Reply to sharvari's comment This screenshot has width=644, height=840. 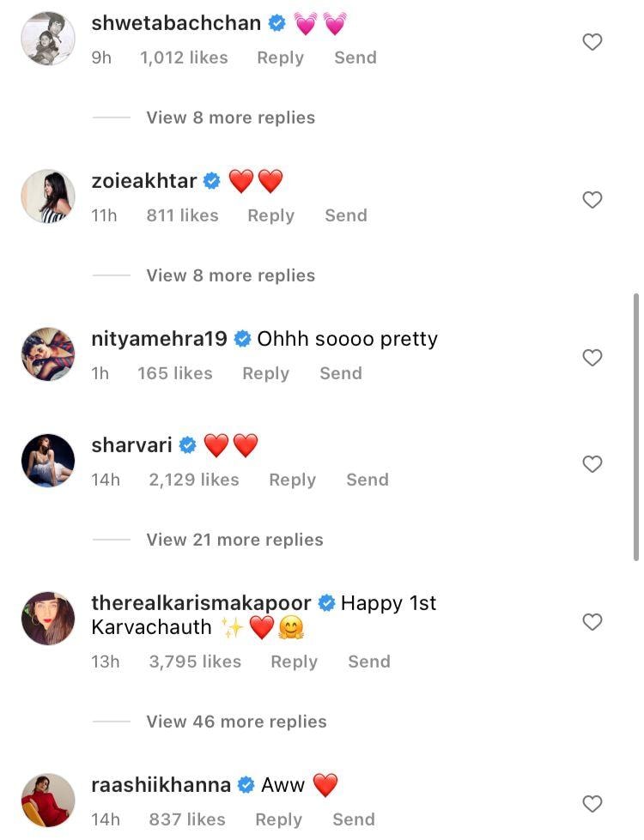pos(292,480)
